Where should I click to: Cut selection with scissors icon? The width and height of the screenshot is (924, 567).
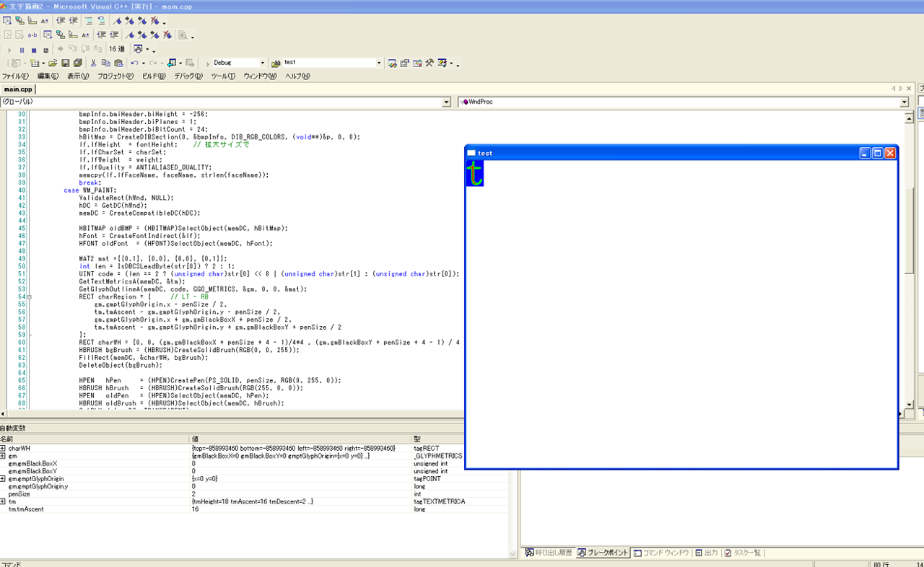(x=94, y=63)
